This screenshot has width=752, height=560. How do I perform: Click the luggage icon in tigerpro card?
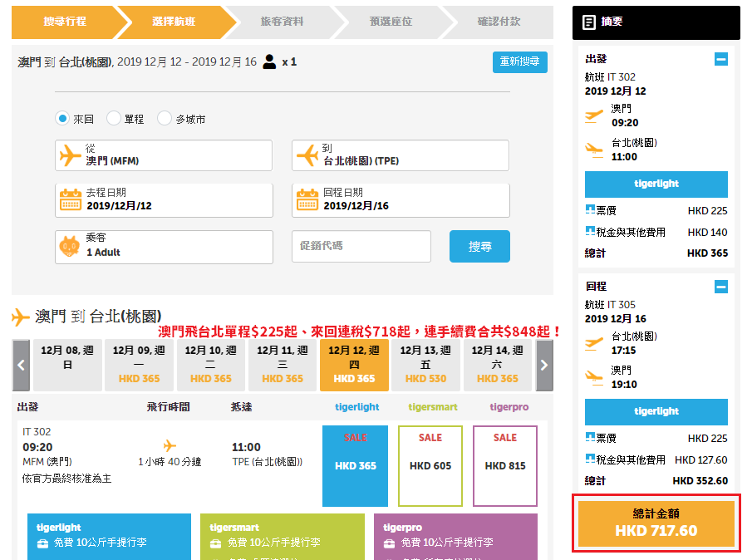[x=390, y=543]
